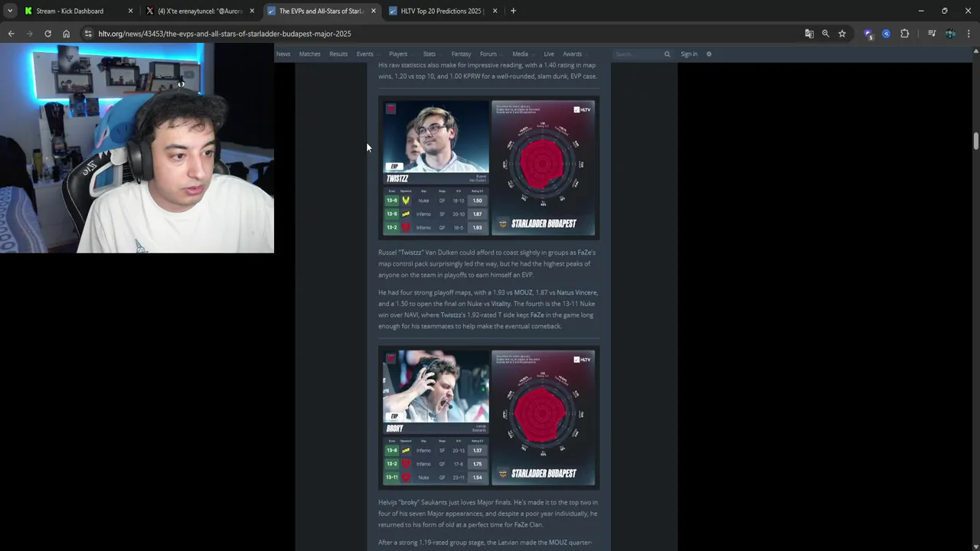
Task: Click the HLTV search magnifier icon
Action: coord(667,54)
